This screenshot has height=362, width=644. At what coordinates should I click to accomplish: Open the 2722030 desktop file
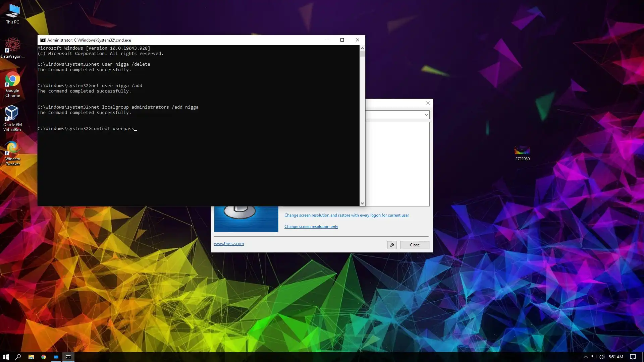(522, 153)
